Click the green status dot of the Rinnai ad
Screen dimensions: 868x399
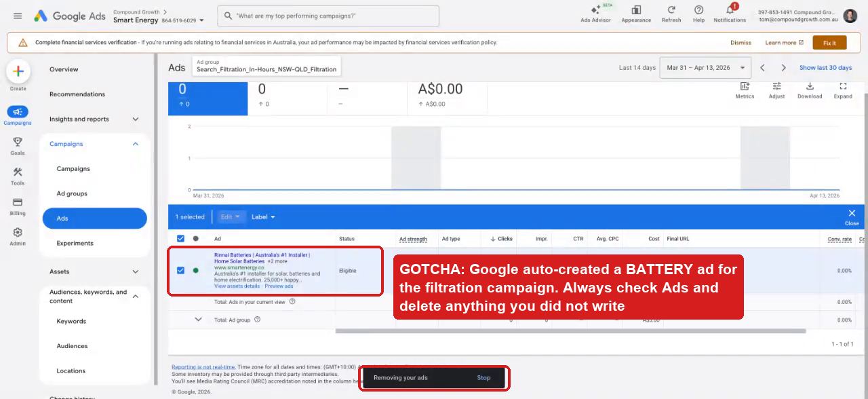click(196, 270)
